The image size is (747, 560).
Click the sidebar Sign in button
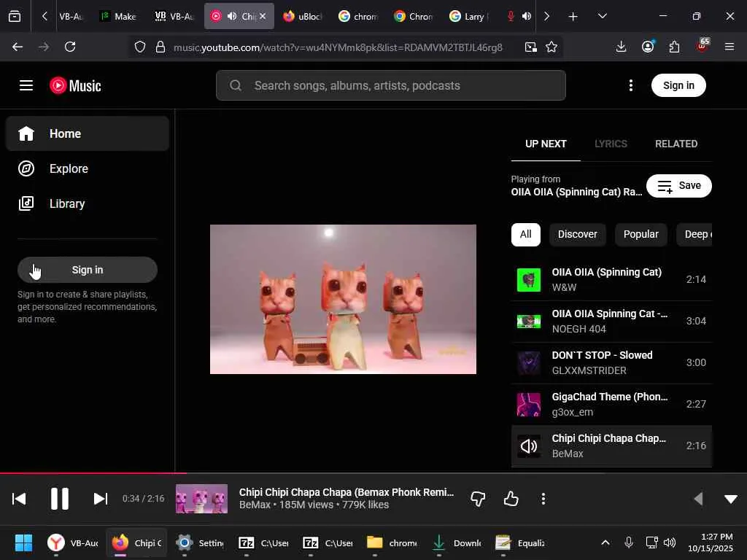coord(88,270)
